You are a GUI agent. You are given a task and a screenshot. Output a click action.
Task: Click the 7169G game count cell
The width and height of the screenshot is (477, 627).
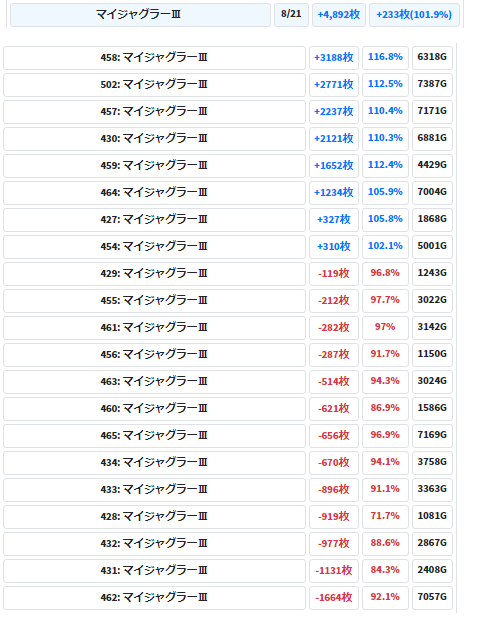pos(432,435)
